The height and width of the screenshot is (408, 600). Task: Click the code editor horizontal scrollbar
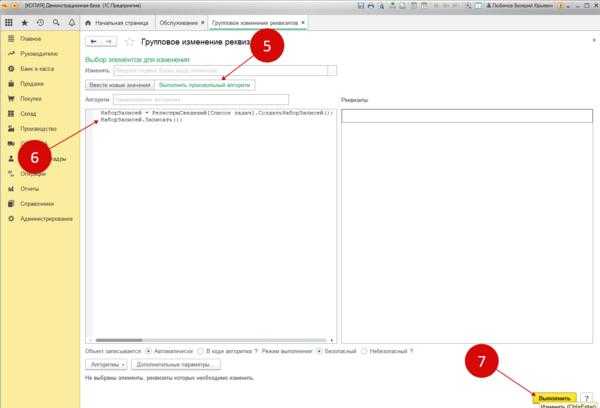[x=211, y=340]
